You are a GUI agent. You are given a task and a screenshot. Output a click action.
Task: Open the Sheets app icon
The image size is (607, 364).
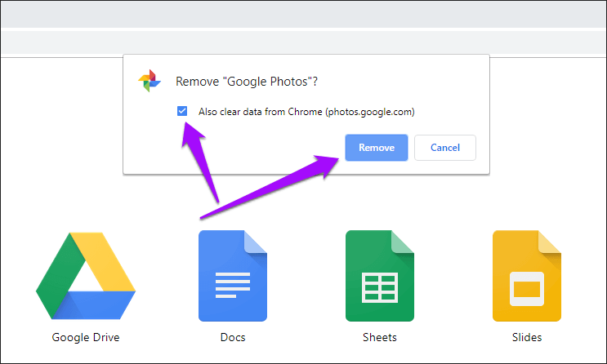pyautogui.click(x=380, y=276)
